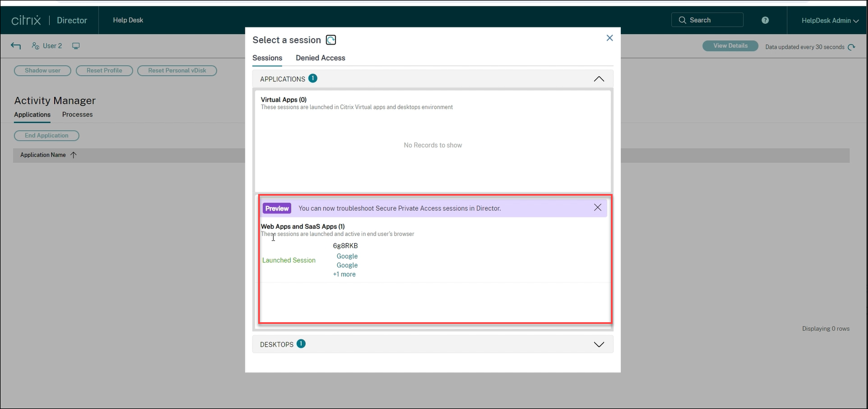Expand '+1 more' apps in the session

point(344,274)
